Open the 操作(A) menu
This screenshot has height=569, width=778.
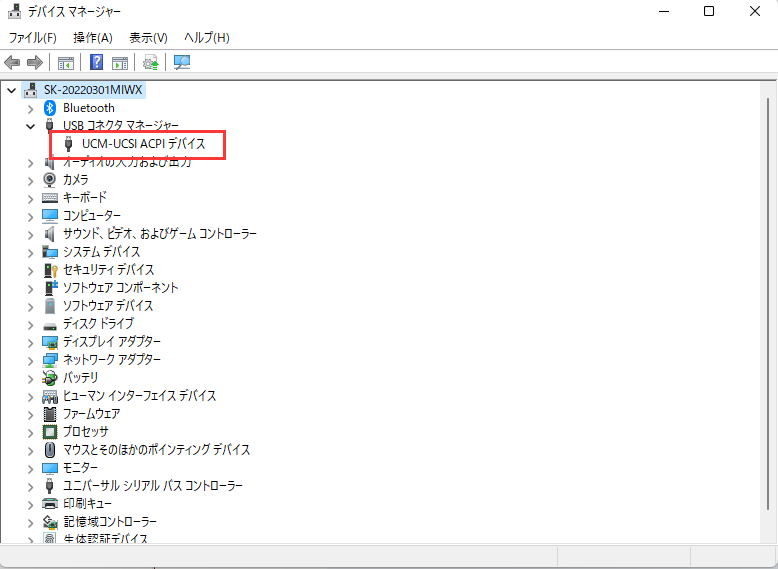[93, 38]
